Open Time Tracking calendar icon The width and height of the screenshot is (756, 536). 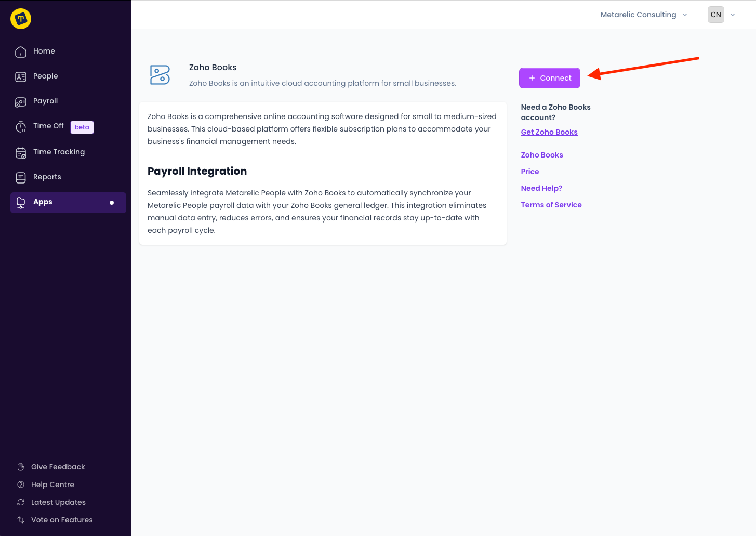click(x=21, y=152)
